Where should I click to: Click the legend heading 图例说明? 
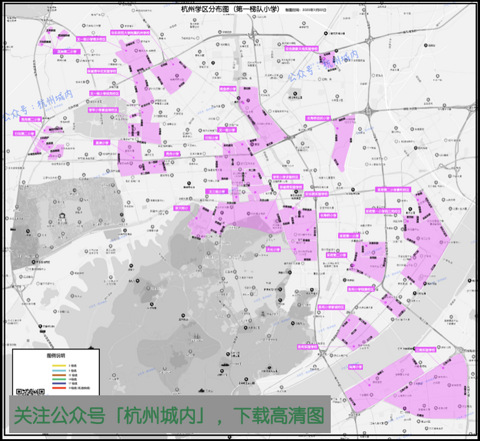[56, 356]
